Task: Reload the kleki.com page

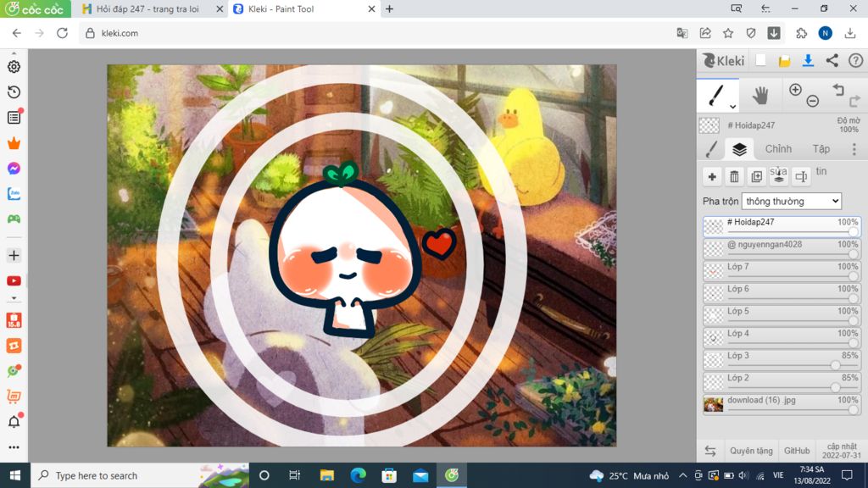Action: [x=62, y=33]
